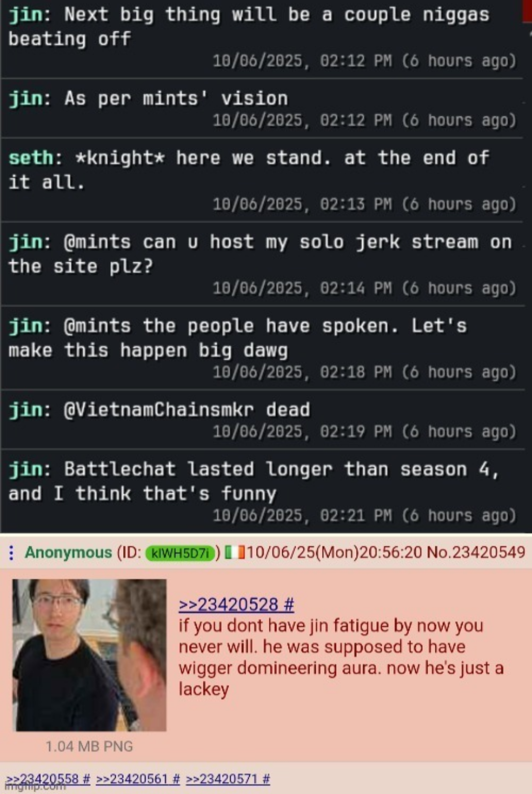Open the quoted post link >>23420528
Viewport: 532px width, 794px height.
click(236, 604)
